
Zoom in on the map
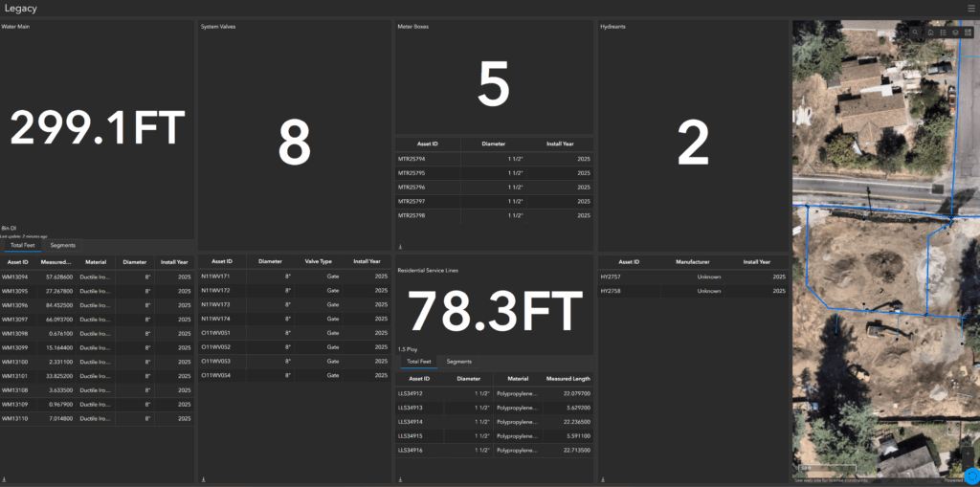click(x=968, y=454)
